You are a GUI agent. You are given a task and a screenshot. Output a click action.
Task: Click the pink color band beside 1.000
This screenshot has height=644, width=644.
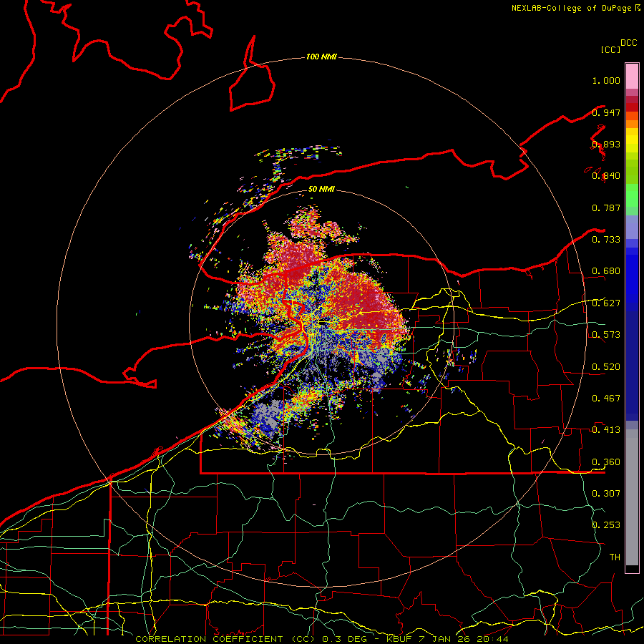(x=632, y=77)
